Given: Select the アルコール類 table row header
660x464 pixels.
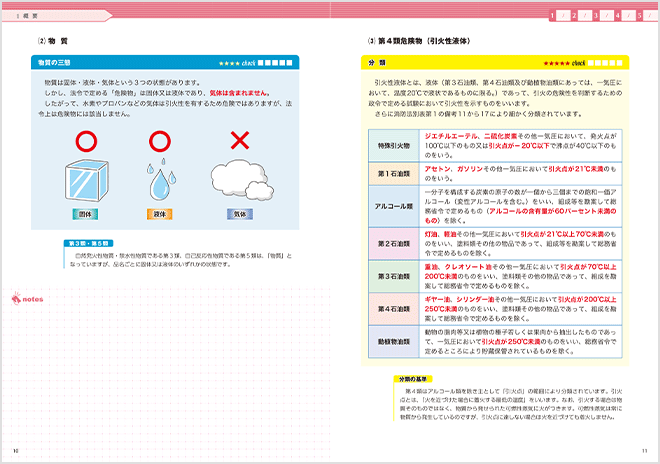Looking at the screenshot, I should (x=394, y=206).
